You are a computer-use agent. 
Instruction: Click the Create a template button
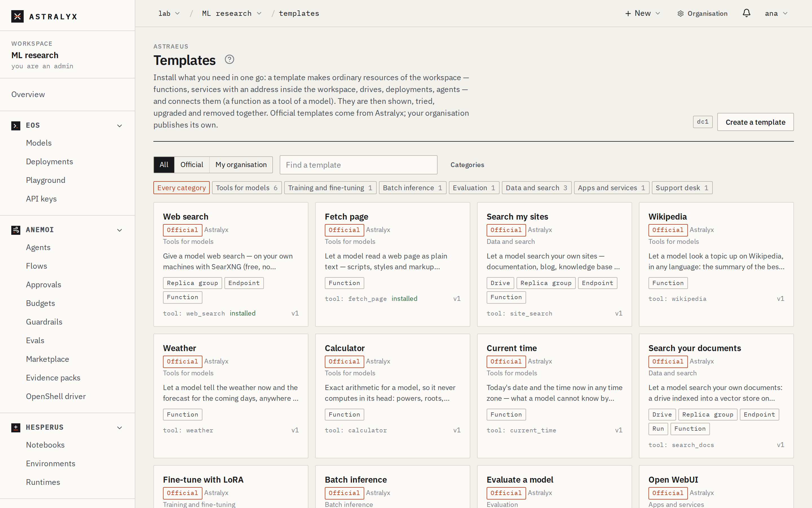755,122
